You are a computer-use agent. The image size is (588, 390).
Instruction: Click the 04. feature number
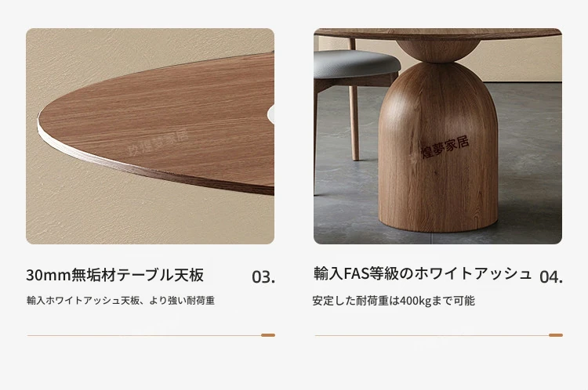[x=551, y=277]
